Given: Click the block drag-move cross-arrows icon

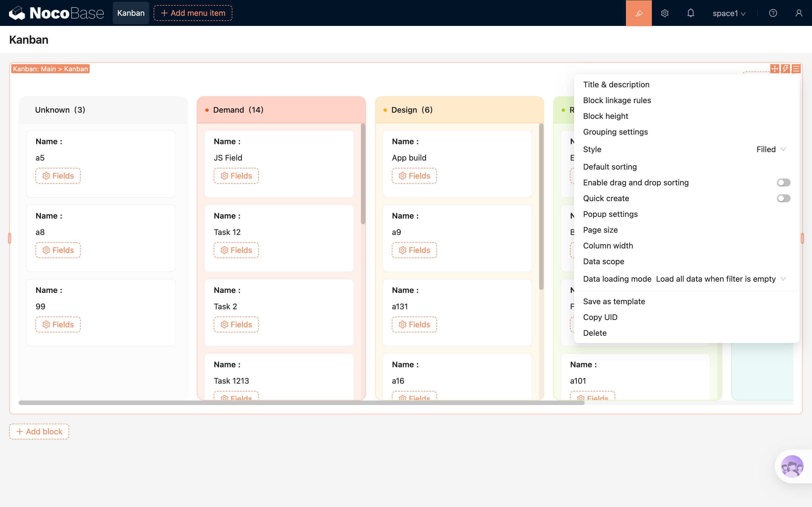Looking at the screenshot, I should (x=775, y=69).
